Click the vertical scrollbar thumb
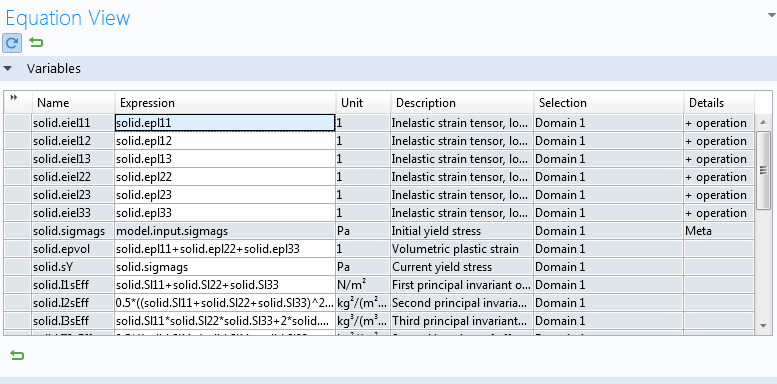 point(763,170)
